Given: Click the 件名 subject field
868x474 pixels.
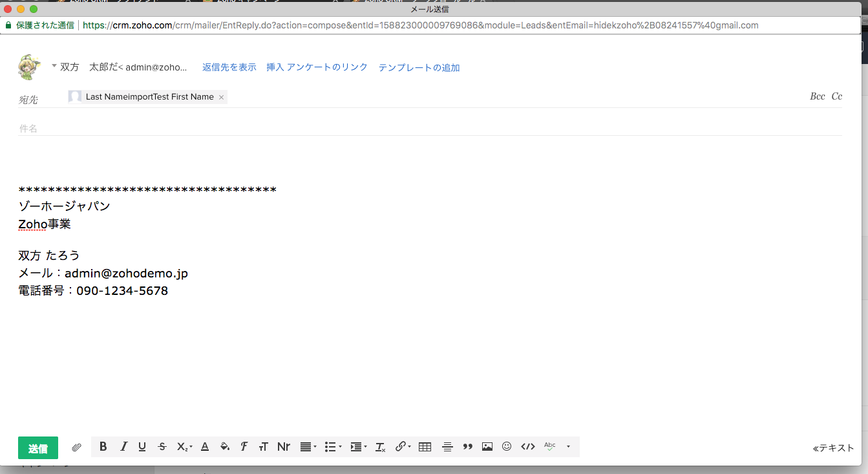Looking at the screenshot, I should coord(430,129).
